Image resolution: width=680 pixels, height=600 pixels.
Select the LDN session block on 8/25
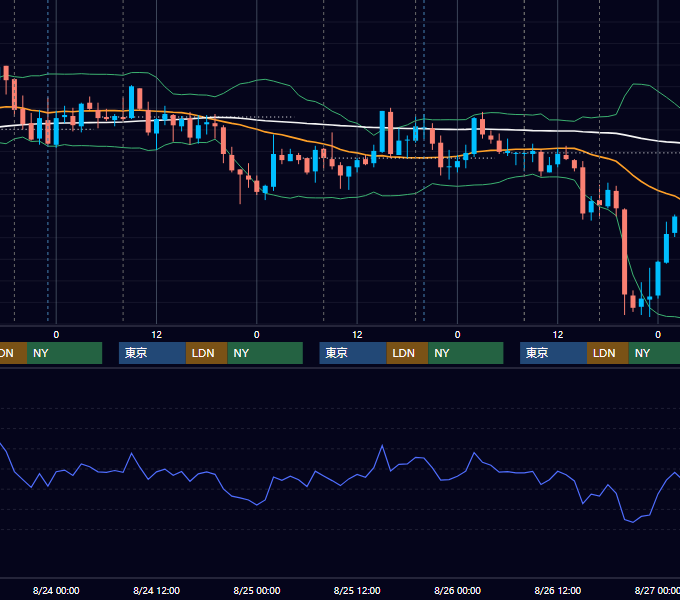pos(407,353)
